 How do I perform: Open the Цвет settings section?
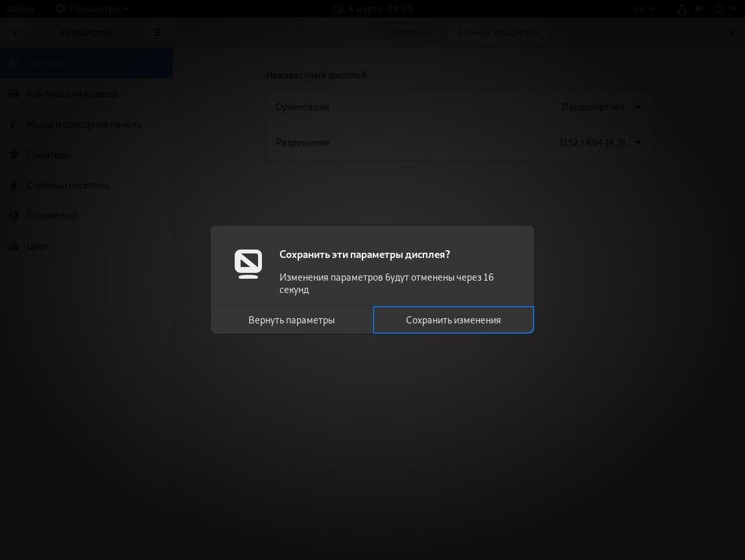point(37,246)
